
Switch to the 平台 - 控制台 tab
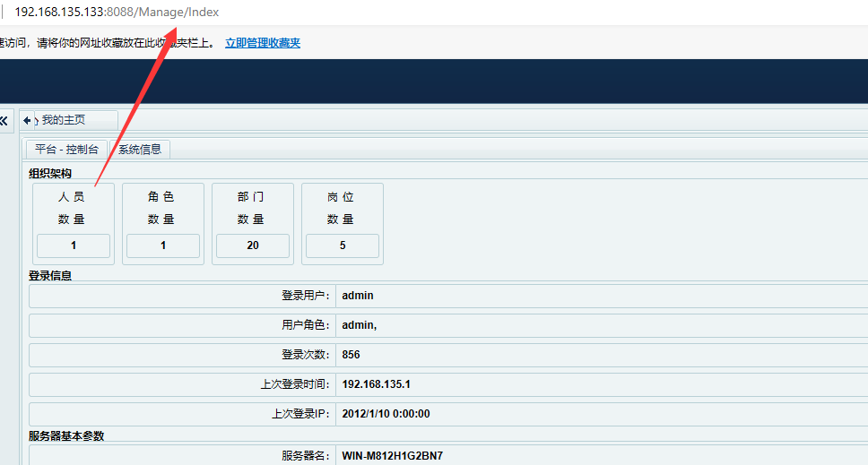66,150
